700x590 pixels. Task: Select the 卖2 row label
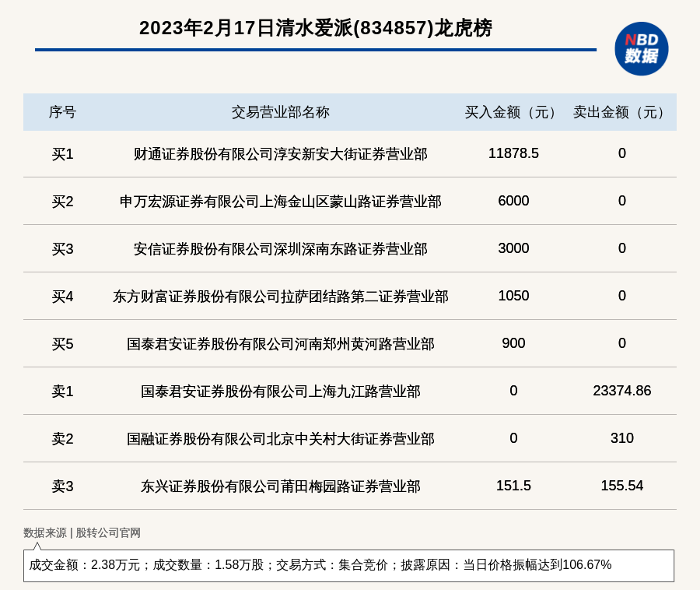click(x=62, y=438)
